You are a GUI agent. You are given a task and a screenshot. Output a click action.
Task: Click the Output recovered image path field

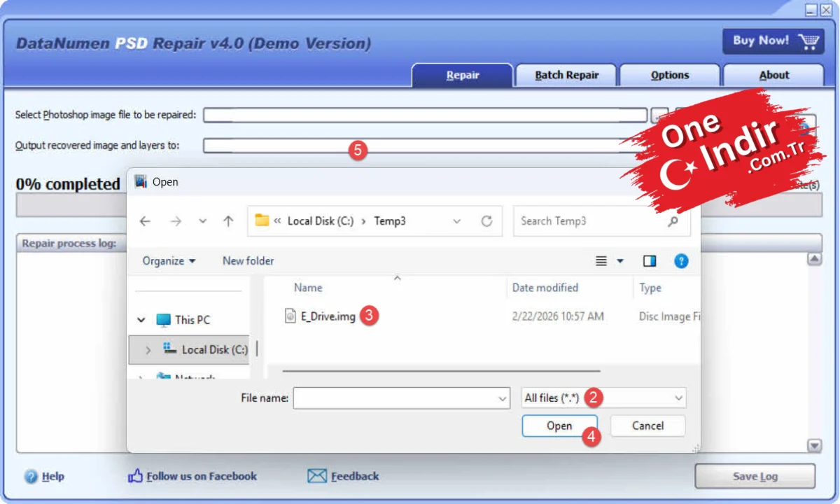(x=426, y=146)
